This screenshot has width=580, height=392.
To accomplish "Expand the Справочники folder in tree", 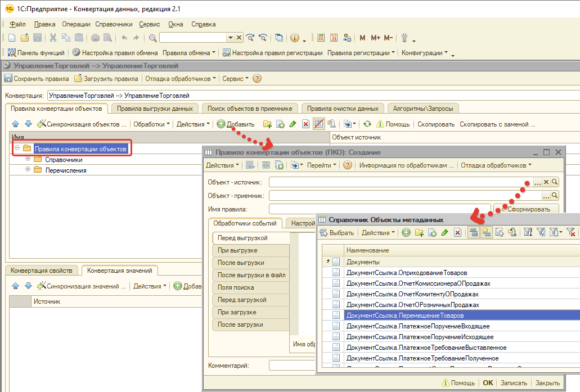I will [x=28, y=159].
